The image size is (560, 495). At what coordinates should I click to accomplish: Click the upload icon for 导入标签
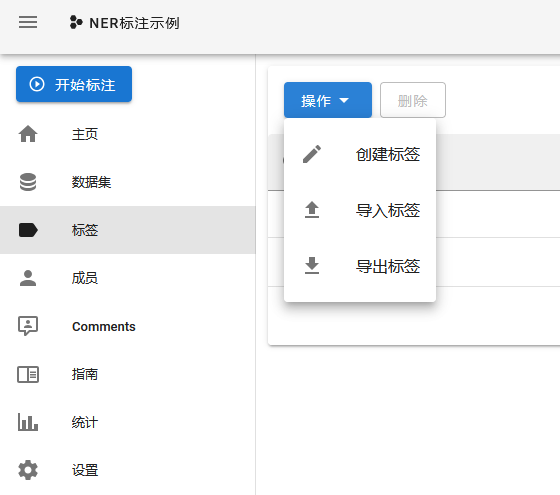(312, 210)
